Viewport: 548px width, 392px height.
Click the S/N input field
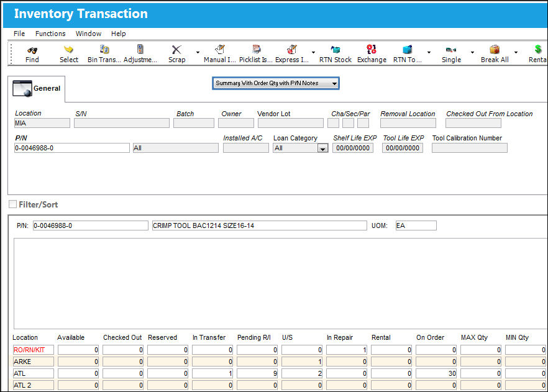pos(122,123)
